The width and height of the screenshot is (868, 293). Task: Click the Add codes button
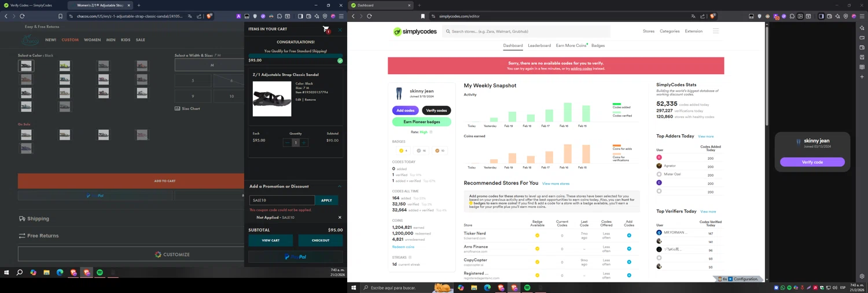pyautogui.click(x=406, y=110)
